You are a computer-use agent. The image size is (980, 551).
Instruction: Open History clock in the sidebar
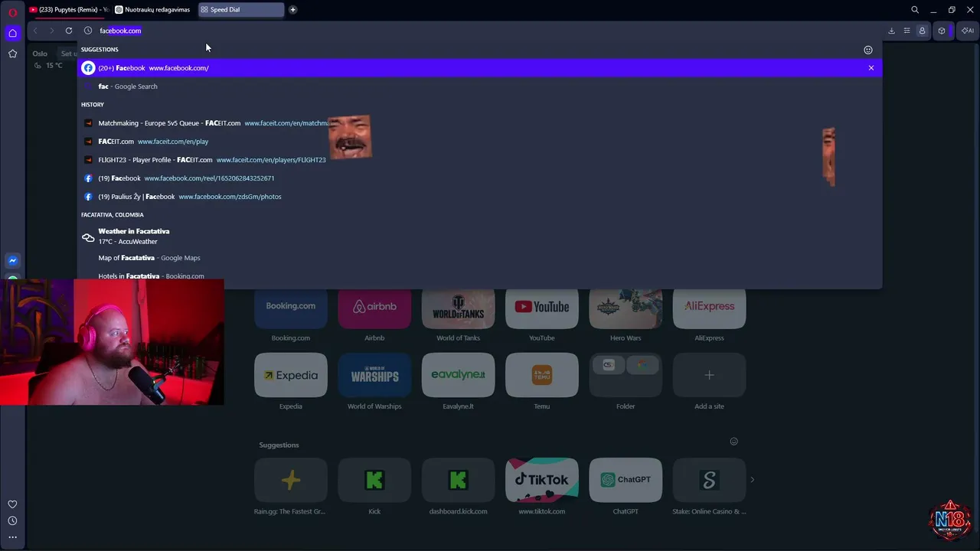tap(12, 520)
